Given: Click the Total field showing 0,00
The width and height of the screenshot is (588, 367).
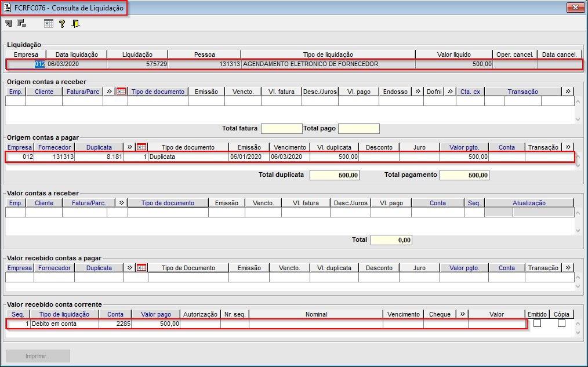Looking at the screenshot, I should click(x=391, y=240).
